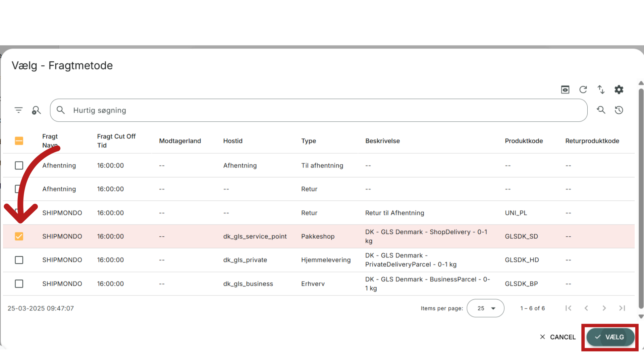This screenshot has height=362, width=644.
Task: Click the clear search filter icon
Action: click(x=36, y=110)
